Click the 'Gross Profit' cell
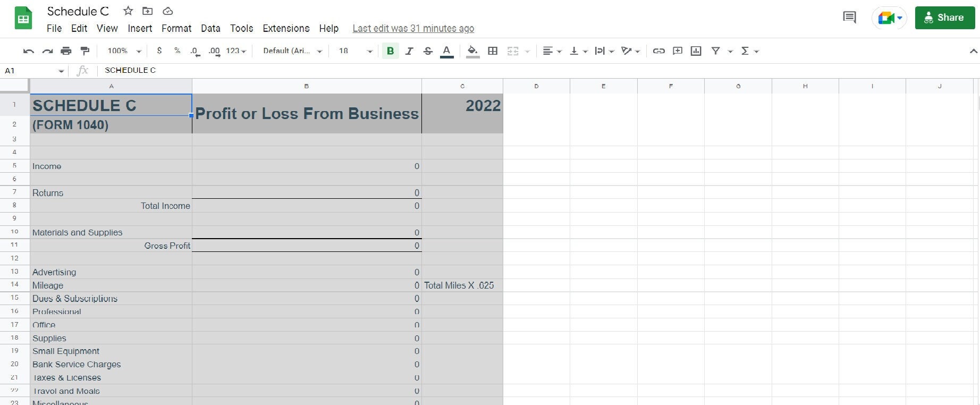The width and height of the screenshot is (980, 405). [111, 246]
